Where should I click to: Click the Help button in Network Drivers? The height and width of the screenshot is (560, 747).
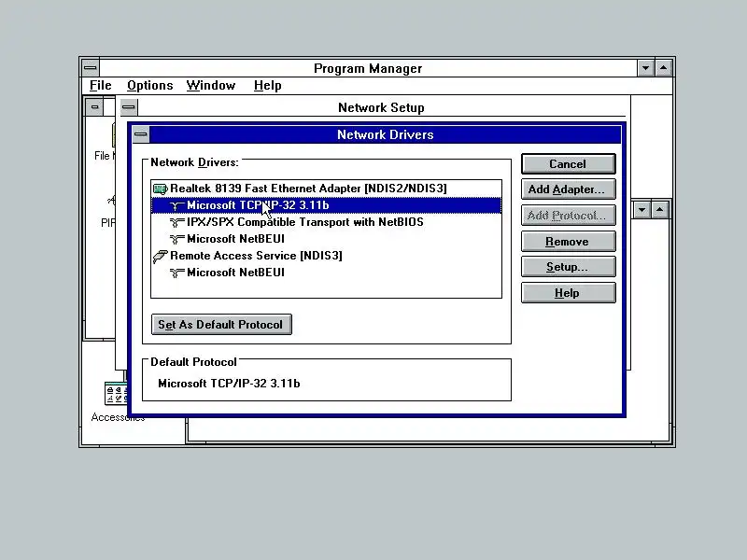568,293
